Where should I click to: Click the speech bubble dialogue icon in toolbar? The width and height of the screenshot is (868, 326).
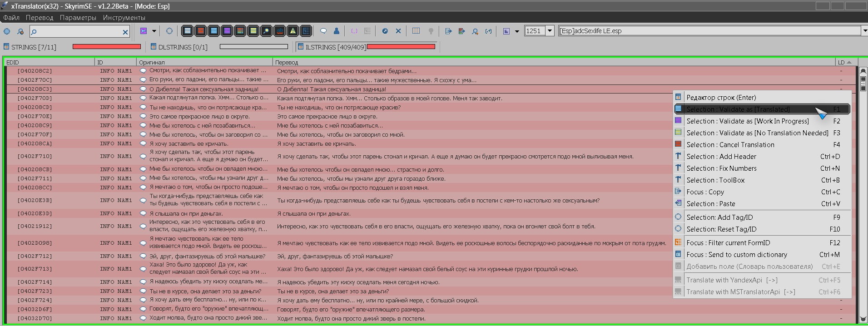pos(323,31)
